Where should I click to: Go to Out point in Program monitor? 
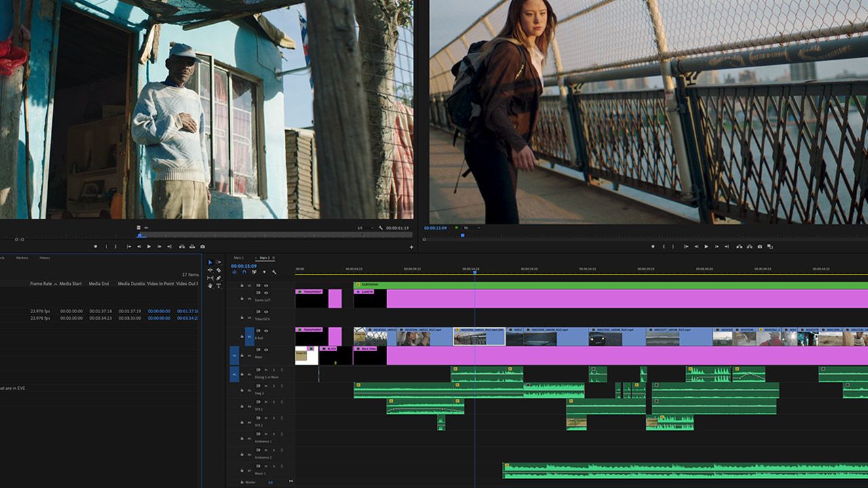tap(726, 247)
